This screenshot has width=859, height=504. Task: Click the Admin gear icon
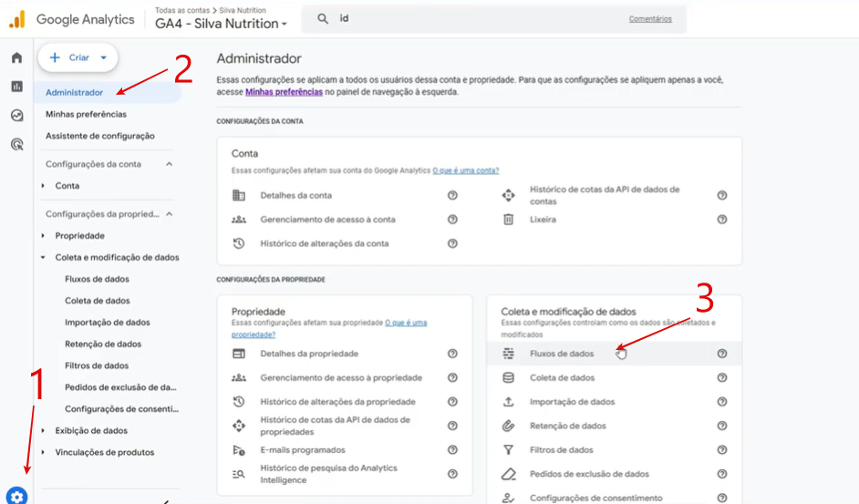[17, 496]
